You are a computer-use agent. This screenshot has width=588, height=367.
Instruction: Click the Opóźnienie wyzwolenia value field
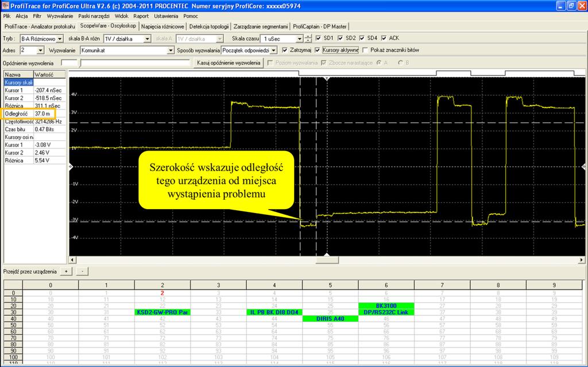pos(69,63)
